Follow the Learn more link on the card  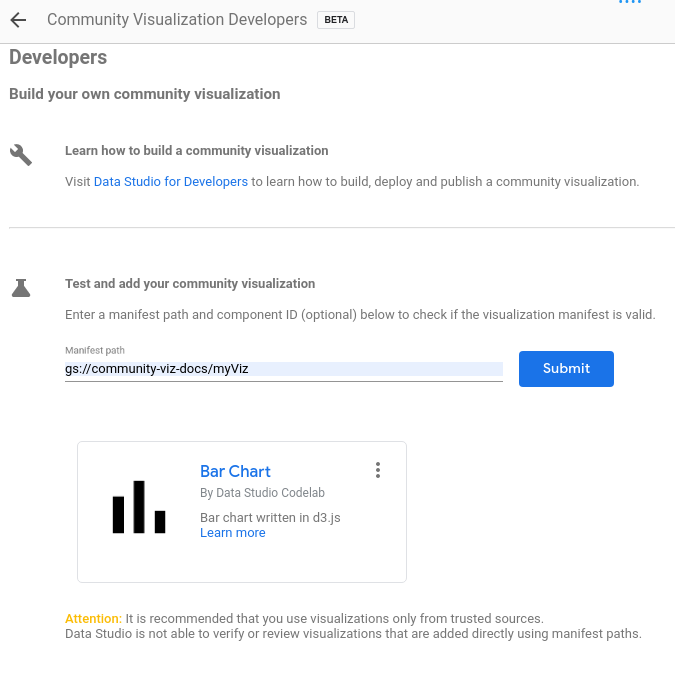tap(233, 533)
